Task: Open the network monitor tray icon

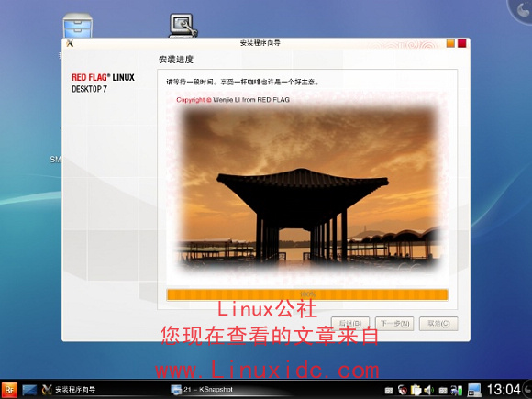Action: click(x=457, y=390)
